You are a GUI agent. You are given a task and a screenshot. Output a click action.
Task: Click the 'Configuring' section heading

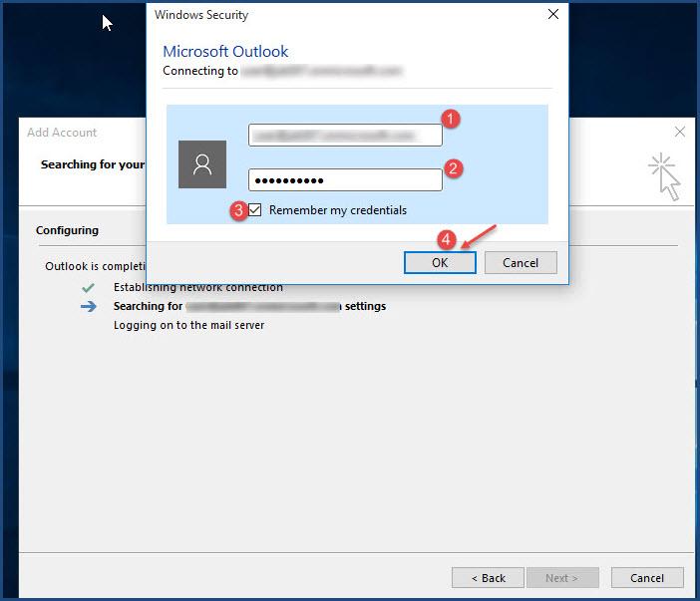click(x=67, y=230)
